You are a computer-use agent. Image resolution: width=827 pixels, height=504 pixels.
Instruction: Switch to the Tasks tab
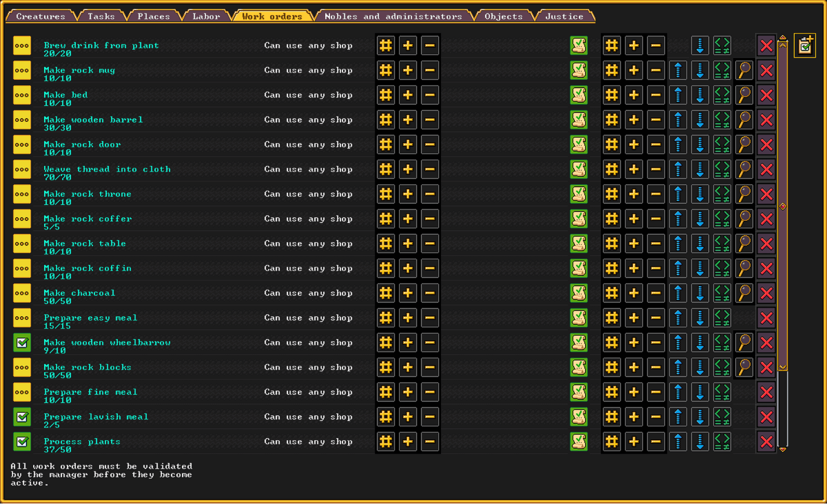(101, 17)
